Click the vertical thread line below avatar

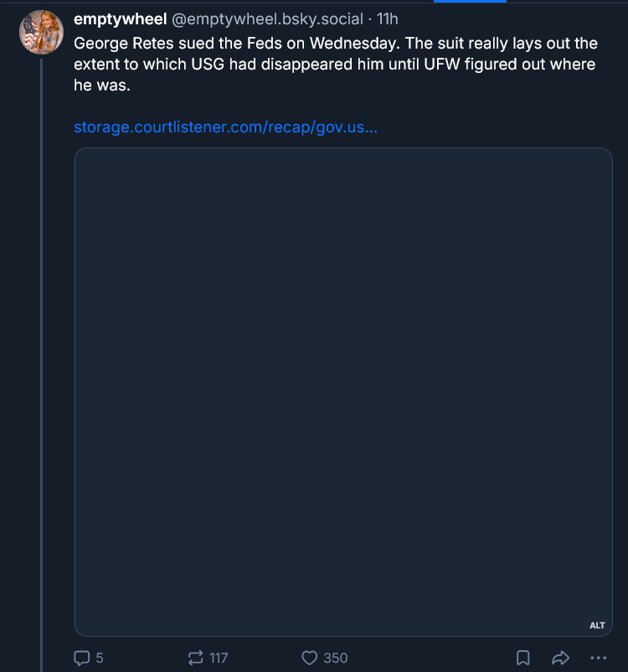41,335
